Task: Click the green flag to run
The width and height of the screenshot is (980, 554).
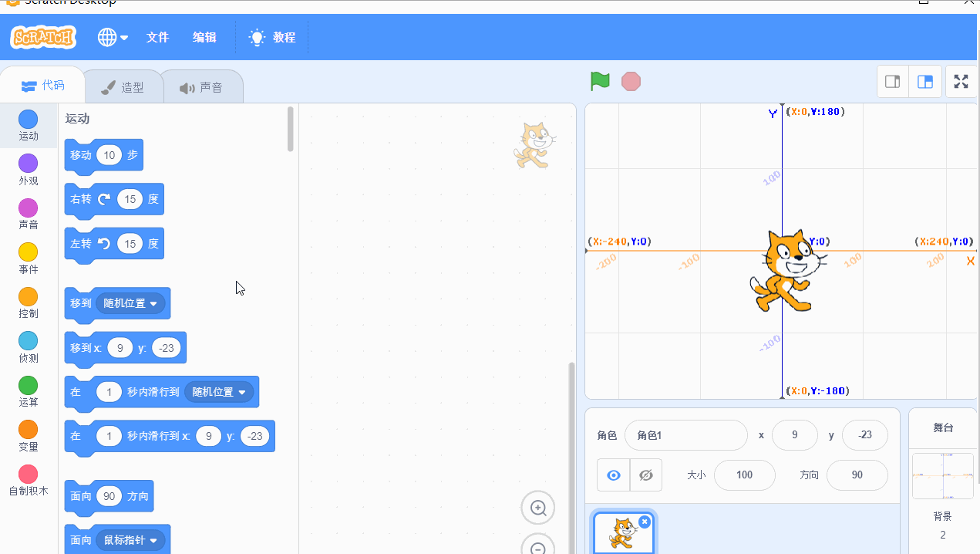Action: [x=600, y=81]
